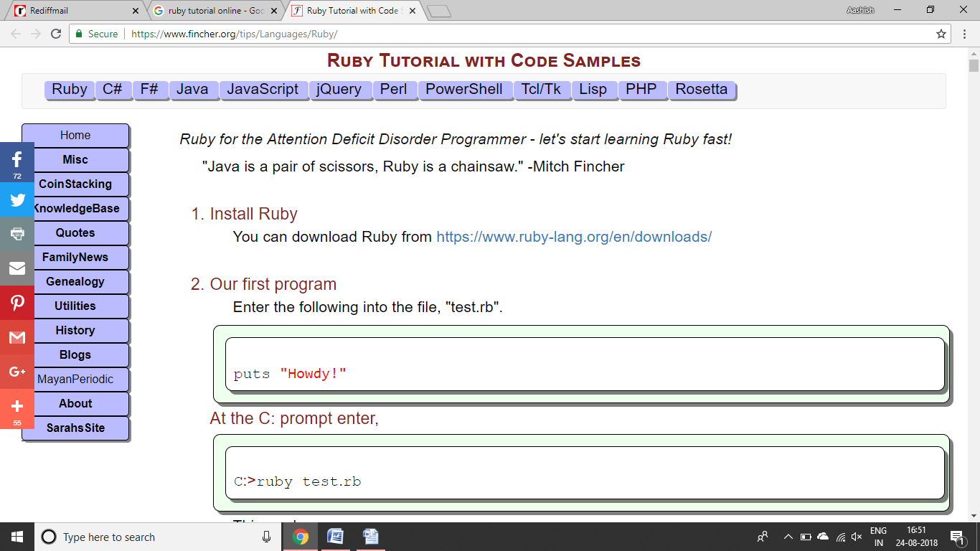Open the Quotes sidebar button

point(75,232)
